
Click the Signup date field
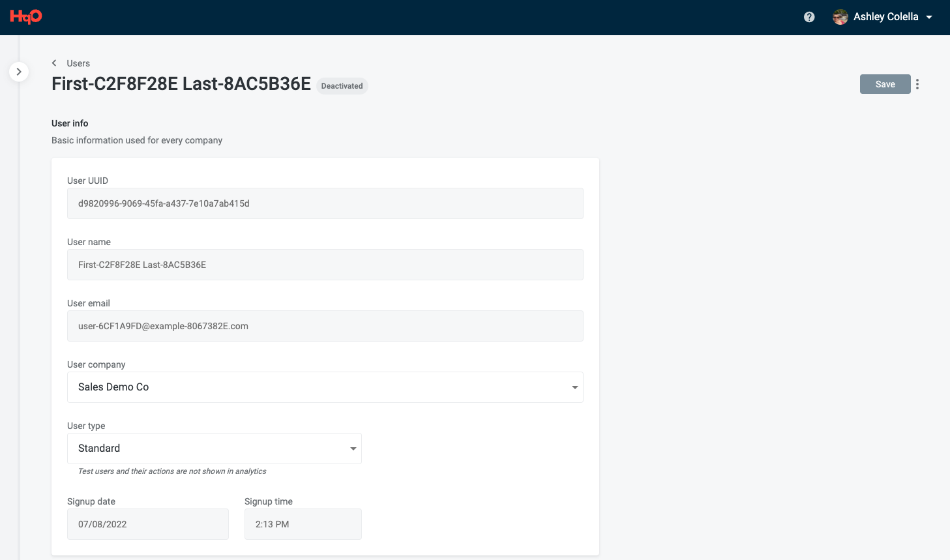pos(147,524)
